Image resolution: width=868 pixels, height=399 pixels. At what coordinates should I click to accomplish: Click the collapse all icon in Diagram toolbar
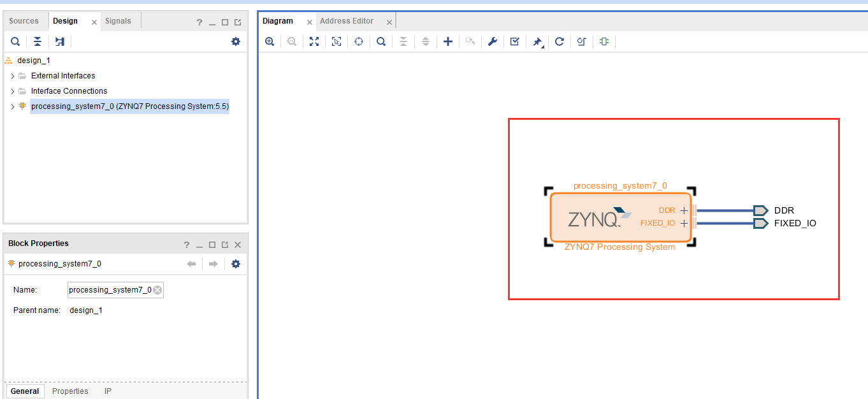click(x=403, y=41)
